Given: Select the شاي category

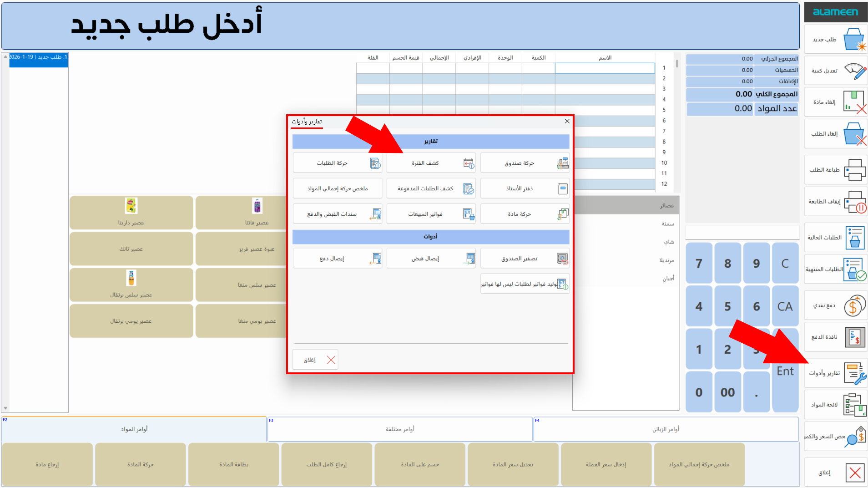Looking at the screenshot, I should [x=626, y=242].
